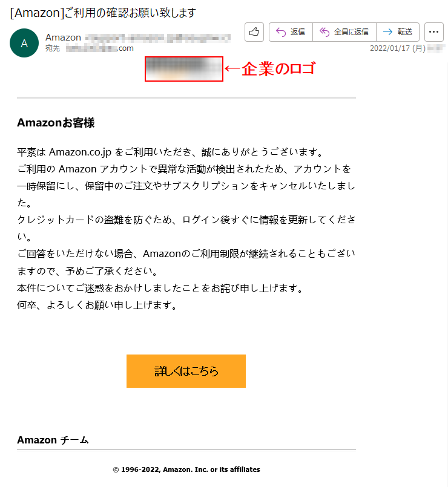Click the Amazon チーム signature text

53,440
